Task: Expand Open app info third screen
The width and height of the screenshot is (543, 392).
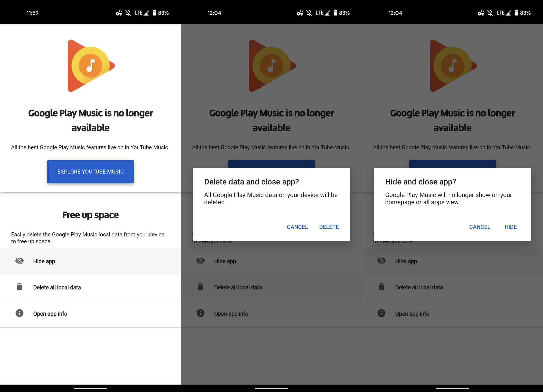Action: 452,314
